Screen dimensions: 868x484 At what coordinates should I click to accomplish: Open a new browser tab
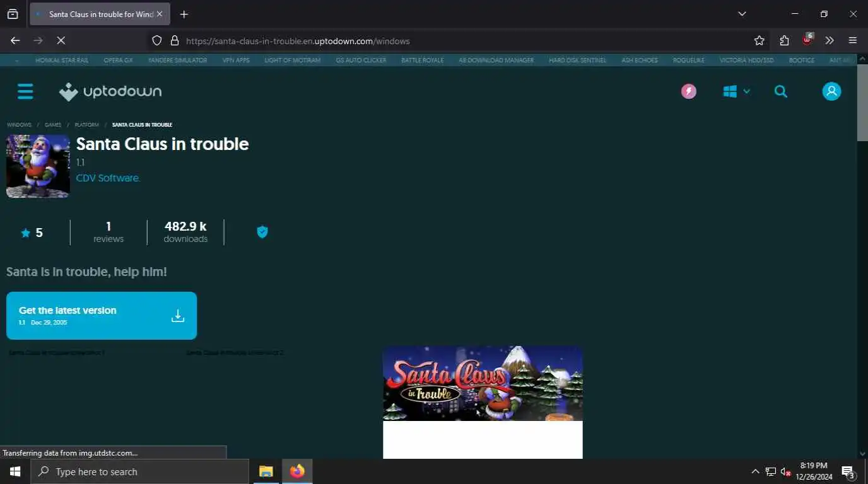point(184,14)
